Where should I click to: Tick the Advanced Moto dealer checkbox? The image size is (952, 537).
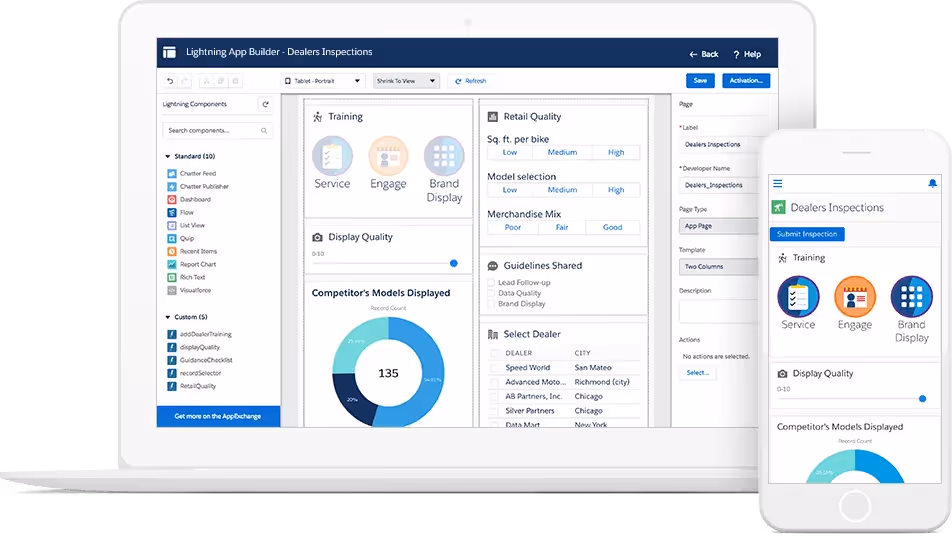tap(494, 382)
